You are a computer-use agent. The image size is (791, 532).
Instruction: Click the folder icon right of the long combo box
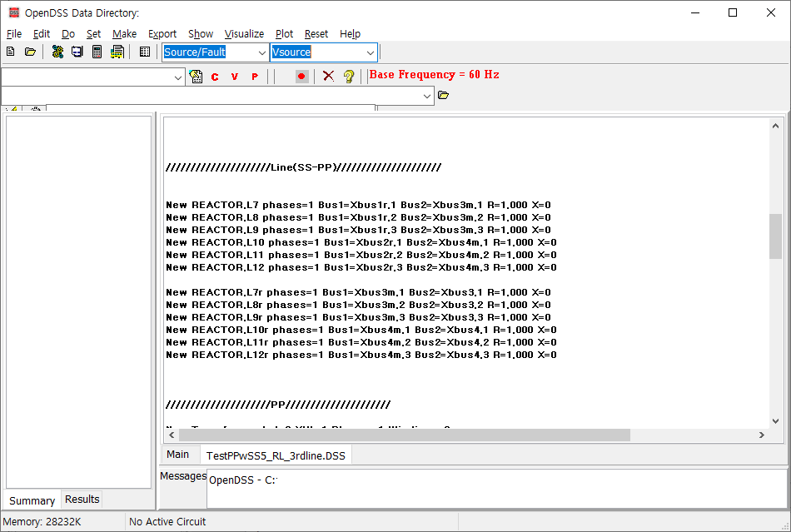click(444, 95)
